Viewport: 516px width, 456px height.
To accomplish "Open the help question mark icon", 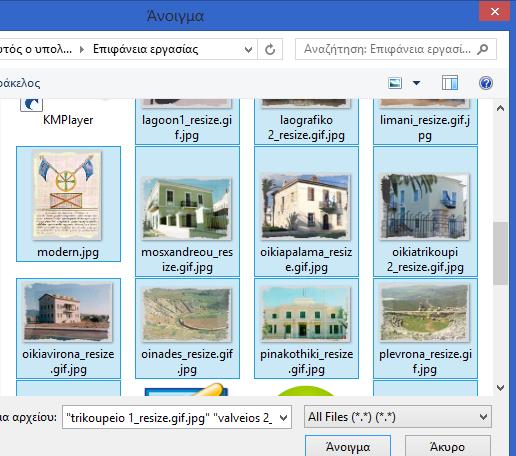I will point(486,83).
